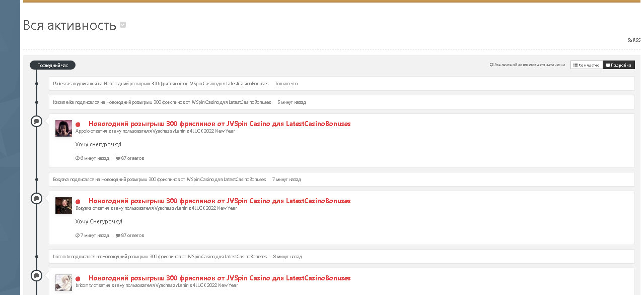644x295 pixels.
Task: Click Appolo's avatar thumbnail
Action: [63, 128]
